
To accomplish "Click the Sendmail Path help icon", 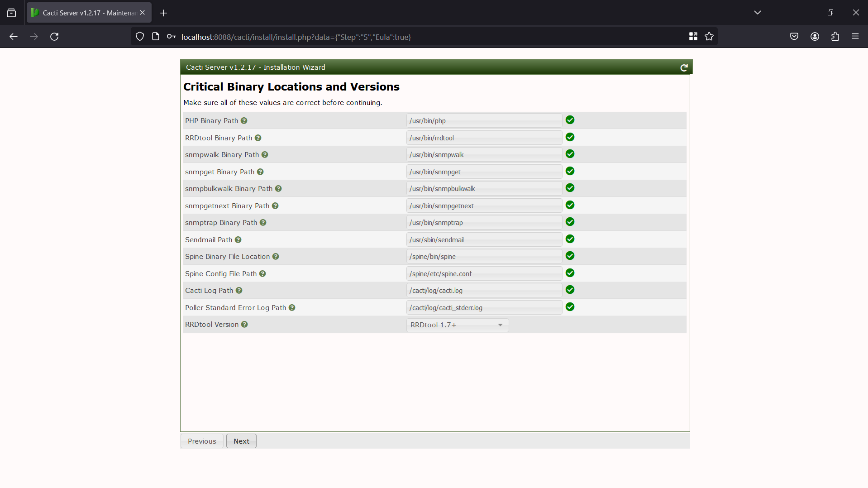I will click(x=238, y=240).
